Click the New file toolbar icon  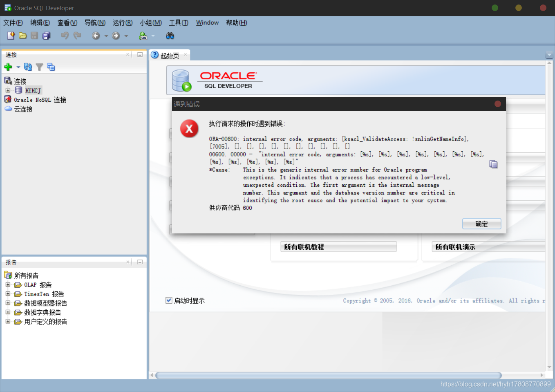click(11, 36)
